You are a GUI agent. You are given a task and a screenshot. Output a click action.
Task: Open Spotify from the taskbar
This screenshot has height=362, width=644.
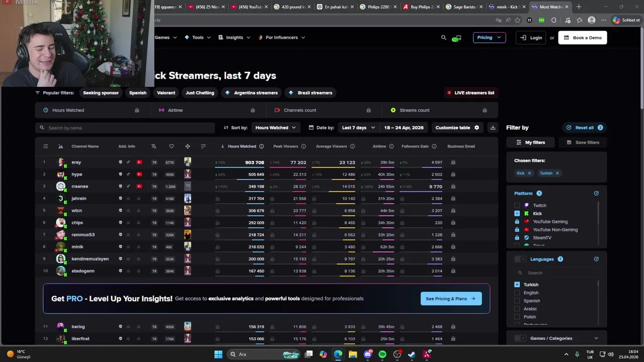(382, 354)
